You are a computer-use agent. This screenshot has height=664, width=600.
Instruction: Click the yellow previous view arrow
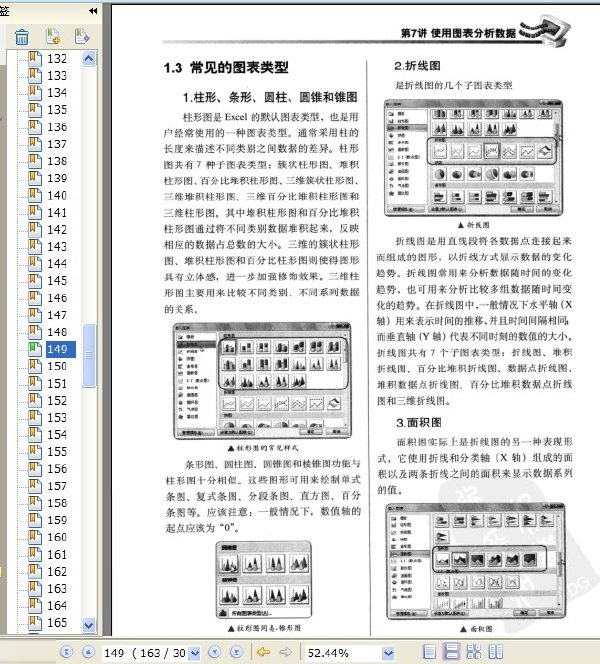pyautogui.click(x=263, y=652)
